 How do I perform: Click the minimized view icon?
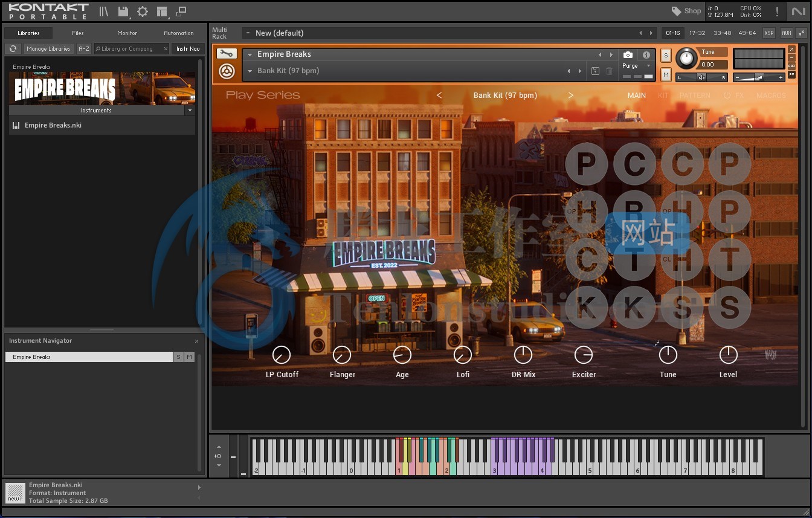pos(181,11)
